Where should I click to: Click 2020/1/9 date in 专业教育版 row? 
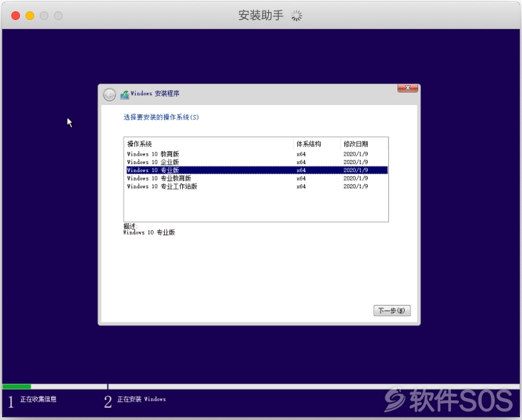tap(356, 178)
